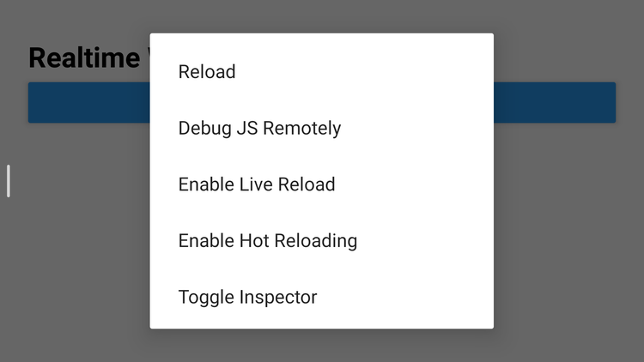Click dimmed backdrop left of Toggle Inspector row
The image size is (644, 362).
click(75, 297)
